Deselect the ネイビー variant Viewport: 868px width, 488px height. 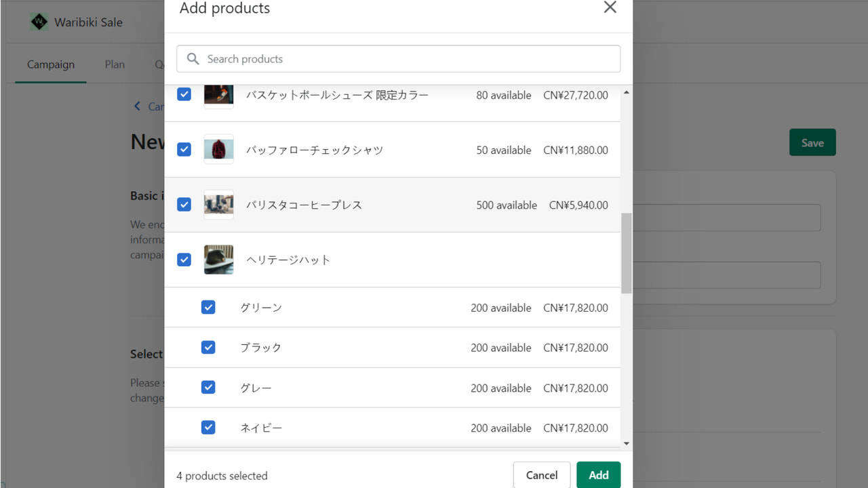tap(208, 427)
